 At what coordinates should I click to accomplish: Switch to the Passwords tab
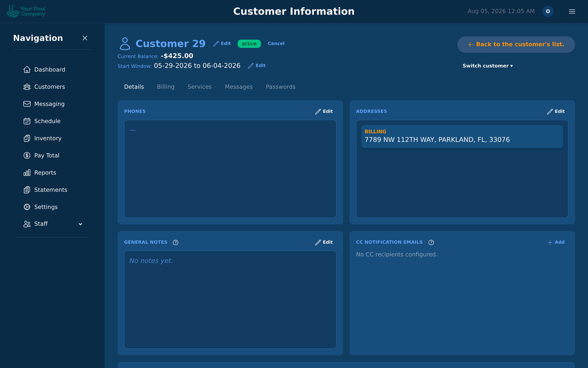point(281,87)
